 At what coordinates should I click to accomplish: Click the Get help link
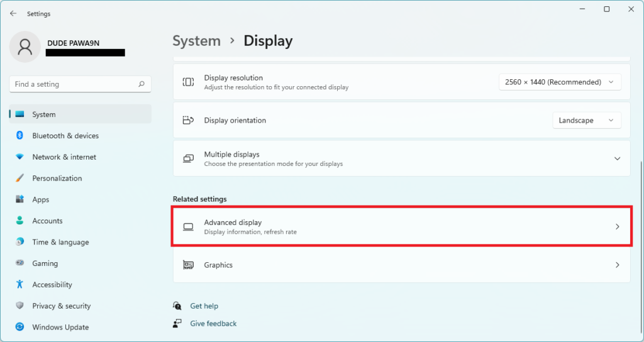pyautogui.click(x=204, y=306)
